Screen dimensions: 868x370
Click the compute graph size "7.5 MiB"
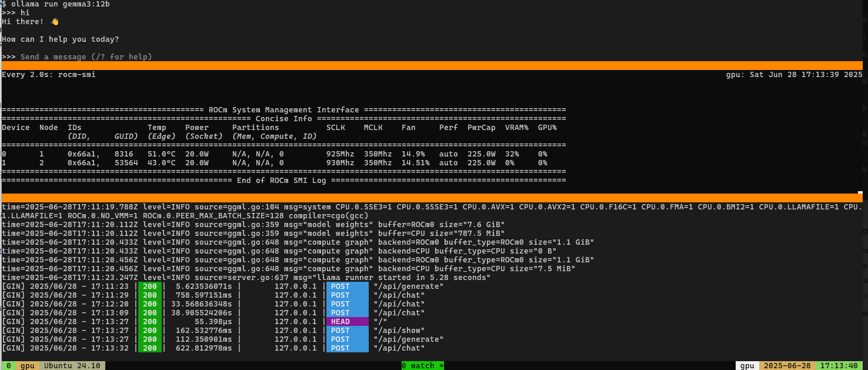point(552,269)
